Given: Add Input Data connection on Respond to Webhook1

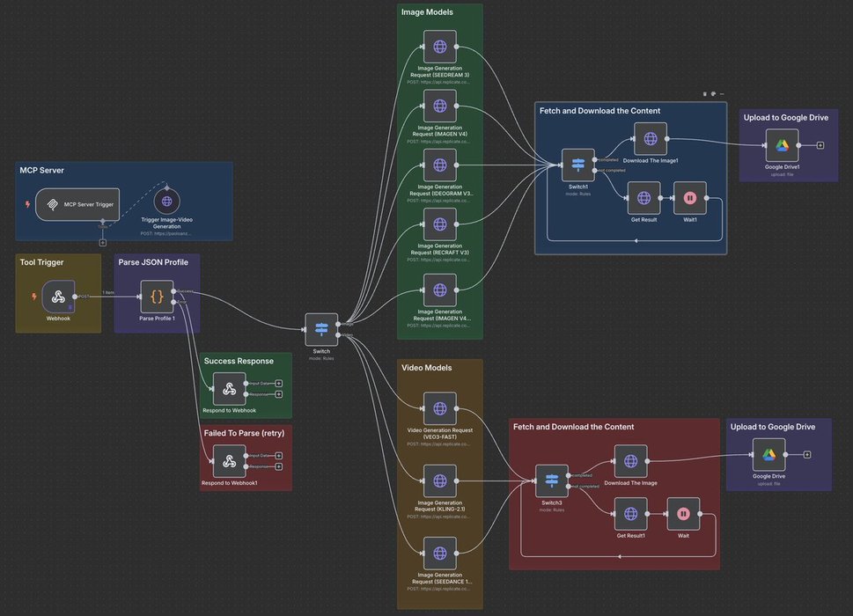Looking at the screenshot, I should (x=278, y=456).
